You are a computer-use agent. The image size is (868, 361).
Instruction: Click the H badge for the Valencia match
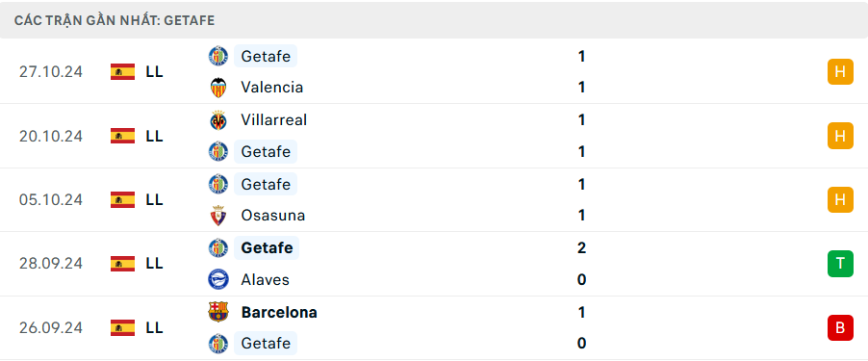tap(840, 71)
